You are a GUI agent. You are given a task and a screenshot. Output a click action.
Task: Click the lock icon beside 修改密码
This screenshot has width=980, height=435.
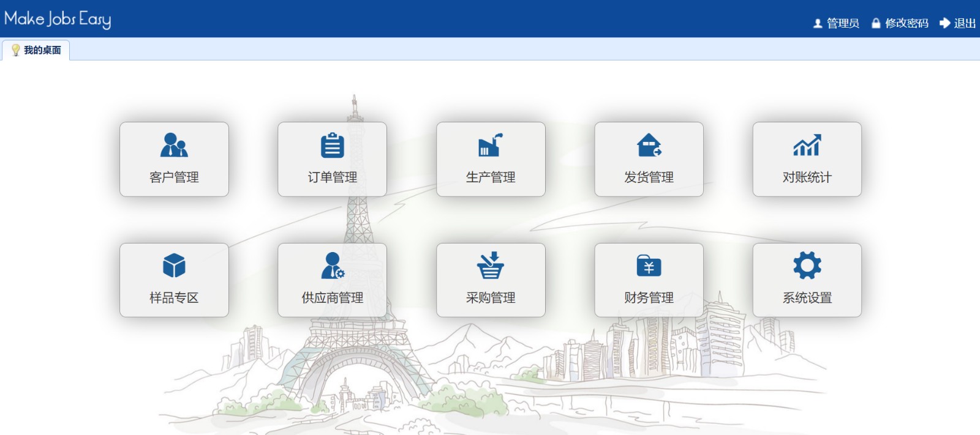[876, 23]
